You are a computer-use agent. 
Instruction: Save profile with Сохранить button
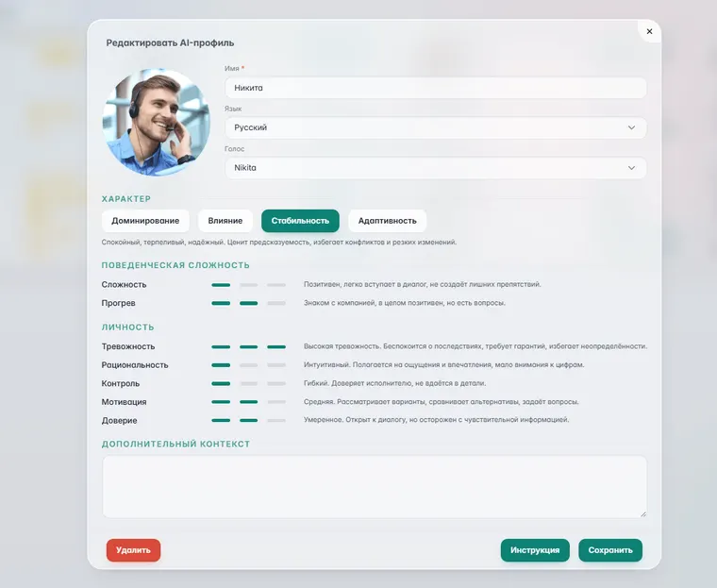pos(610,550)
